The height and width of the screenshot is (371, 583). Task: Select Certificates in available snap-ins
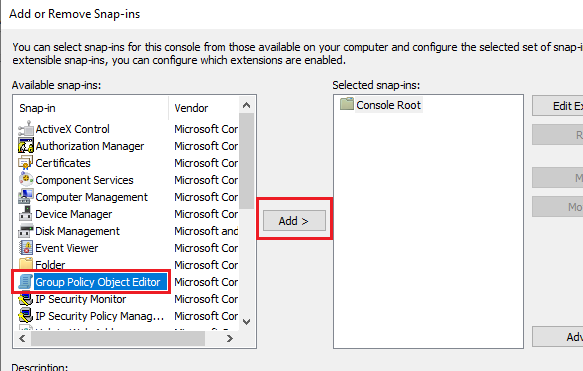(63, 163)
